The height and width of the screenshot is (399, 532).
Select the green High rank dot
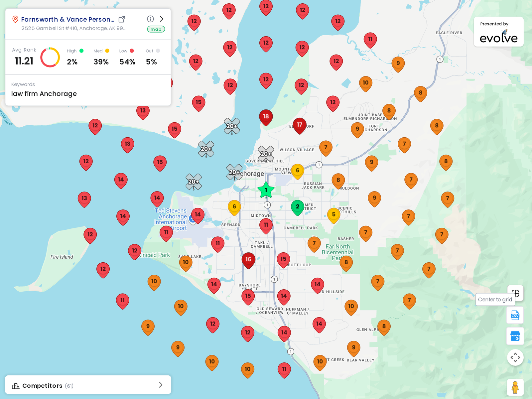81,51
